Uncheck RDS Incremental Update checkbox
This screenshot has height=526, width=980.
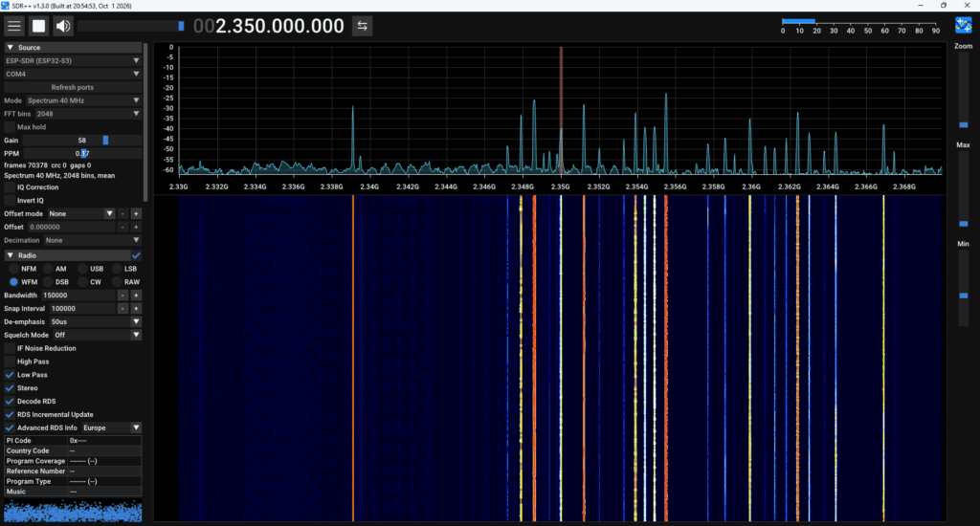[x=10, y=414]
